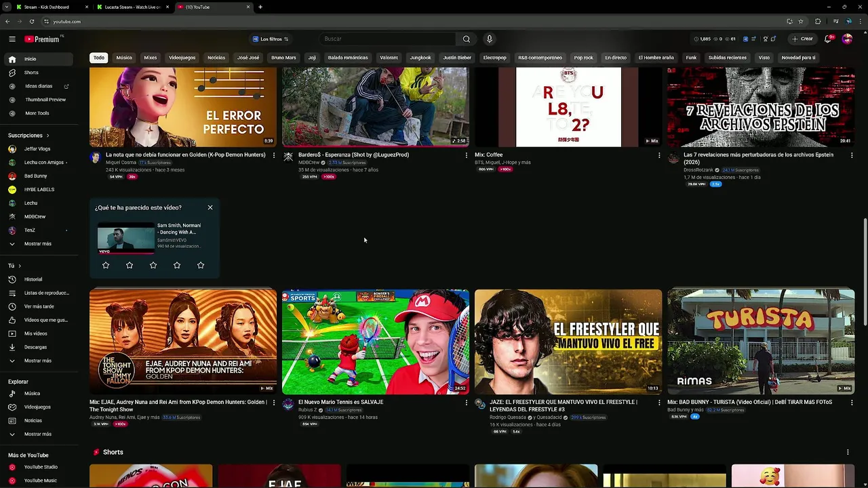Open options menu for Mix: Coffee
Image resolution: width=868 pixels, height=488 pixels.
(x=659, y=155)
